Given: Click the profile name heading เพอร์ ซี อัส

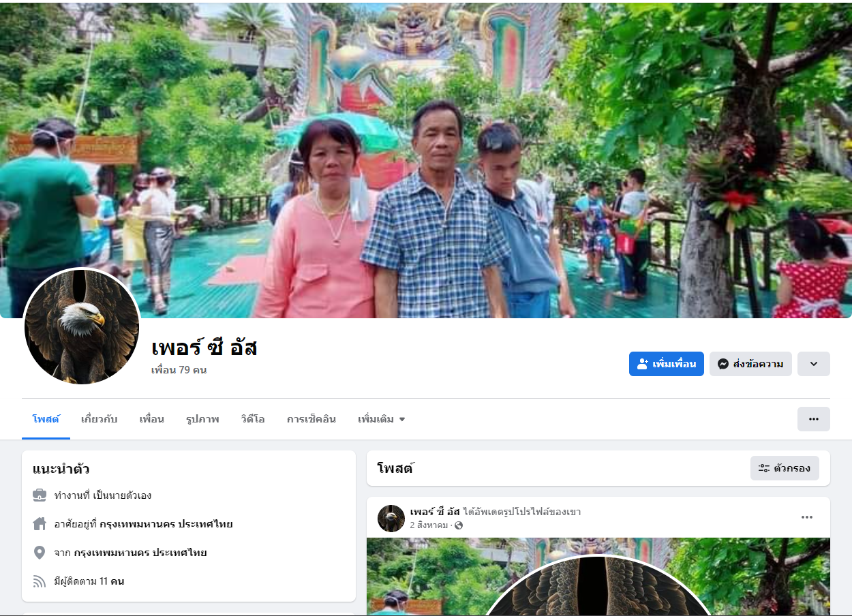Looking at the screenshot, I should point(204,348).
